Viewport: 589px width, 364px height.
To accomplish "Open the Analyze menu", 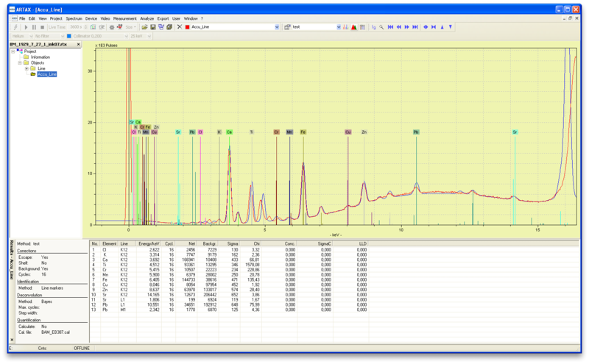I will pos(147,18).
